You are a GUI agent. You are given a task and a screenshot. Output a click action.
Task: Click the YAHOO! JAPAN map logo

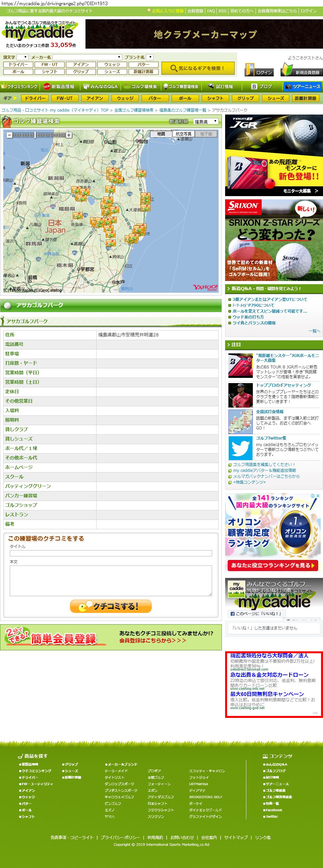[205, 287]
